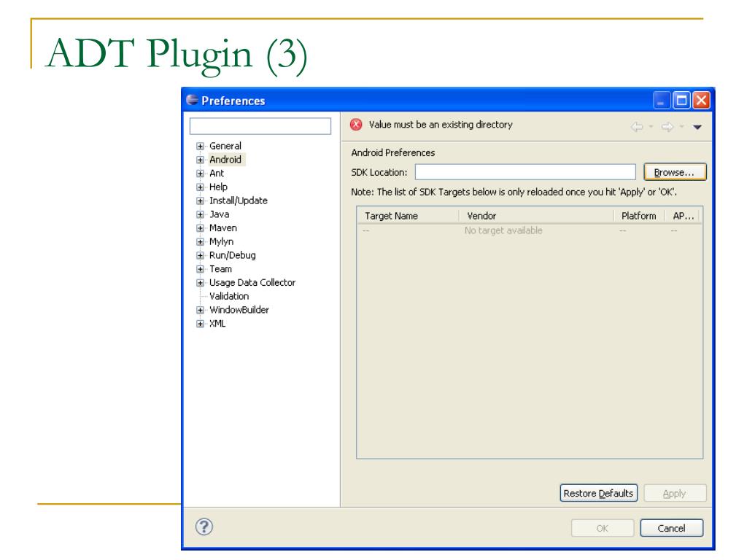747x560 pixels.
Task: Select WindowBuilder preferences category
Action: pos(239,310)
